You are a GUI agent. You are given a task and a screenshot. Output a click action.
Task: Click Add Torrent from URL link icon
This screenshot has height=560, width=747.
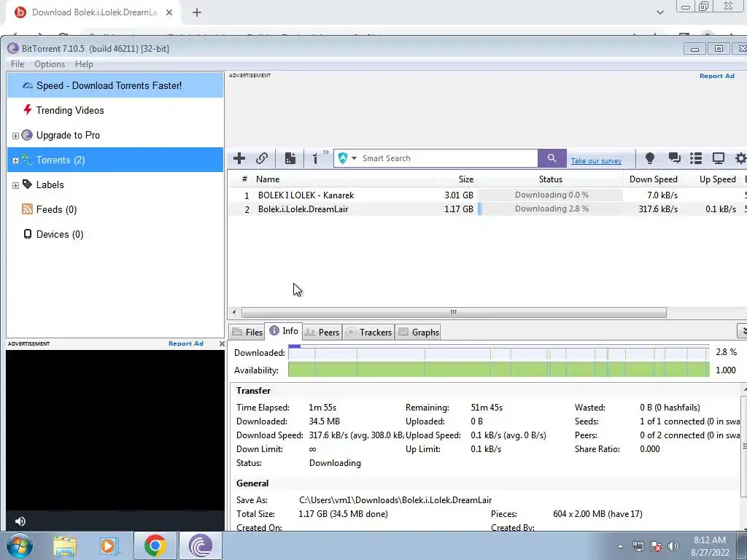click(x=262, y=158)
